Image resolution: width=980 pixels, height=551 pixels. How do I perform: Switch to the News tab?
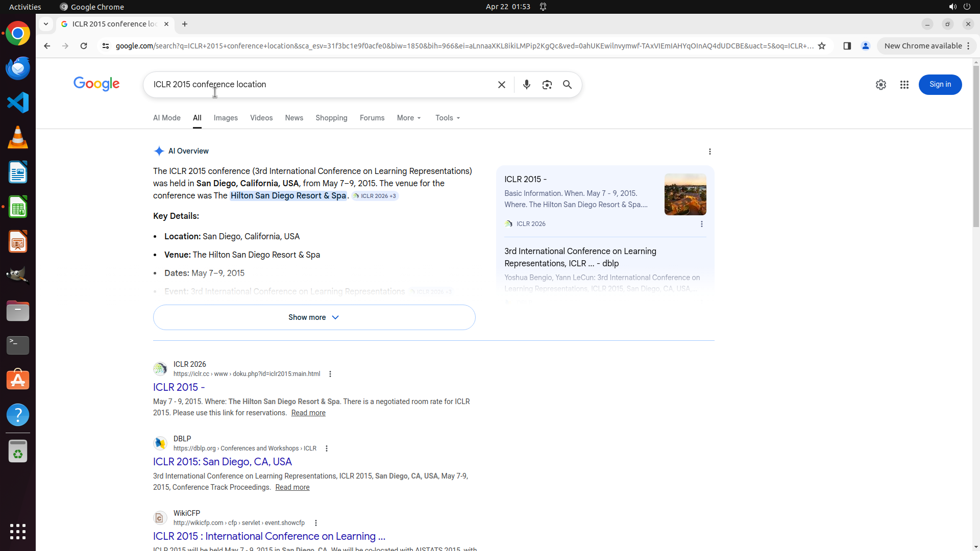[x=294, y=118]
